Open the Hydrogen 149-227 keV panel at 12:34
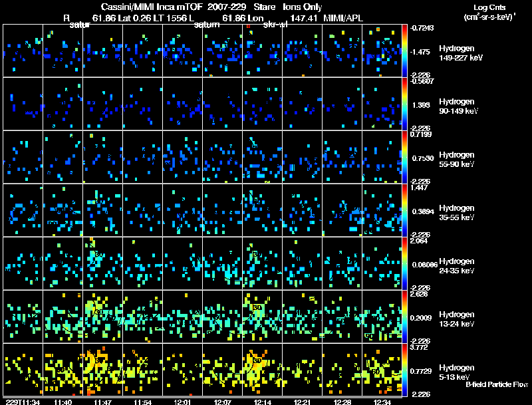Screen dimensions: 532x405 [x=382, y=51]
